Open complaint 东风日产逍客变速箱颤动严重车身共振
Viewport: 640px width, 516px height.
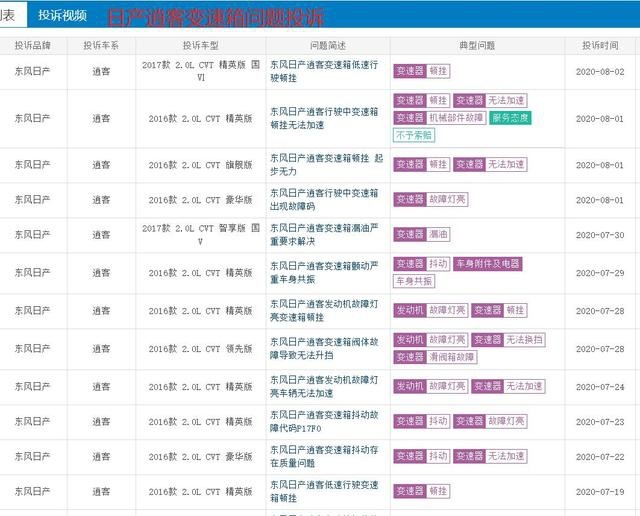[x=324, y=273]
